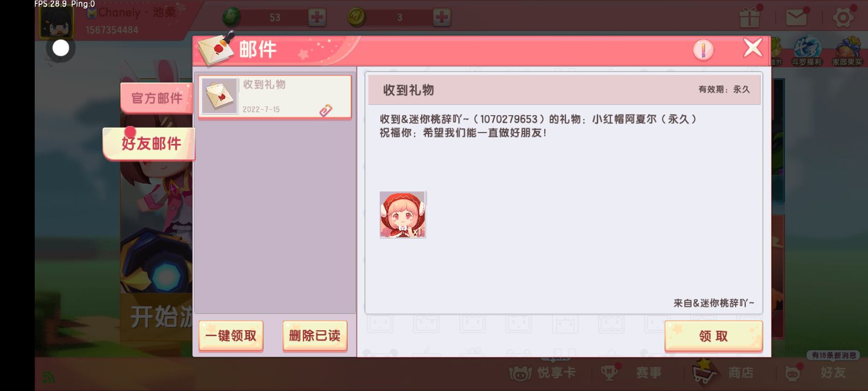Click the yellow exclamation info icon
The width and height of the screenshot is (868, 391).
(x=703, y=50)
